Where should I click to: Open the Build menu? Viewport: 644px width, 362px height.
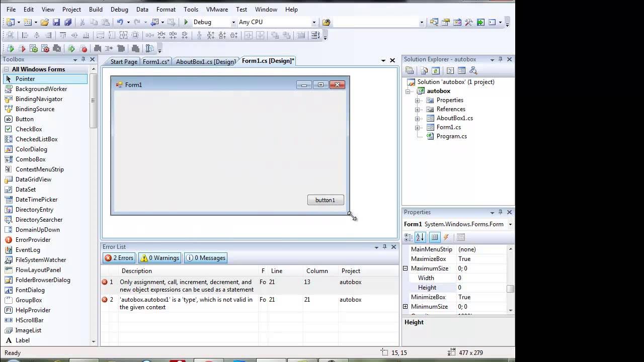(x=96, y=10)
